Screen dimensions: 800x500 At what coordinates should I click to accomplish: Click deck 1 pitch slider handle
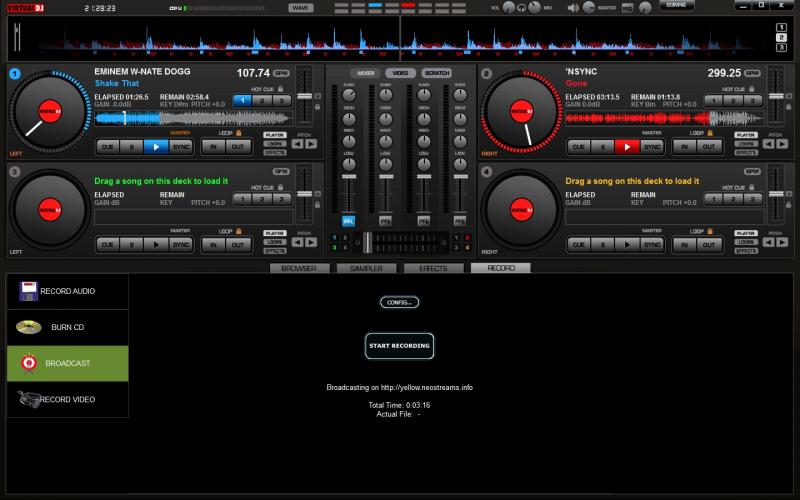tap(305, 96)
